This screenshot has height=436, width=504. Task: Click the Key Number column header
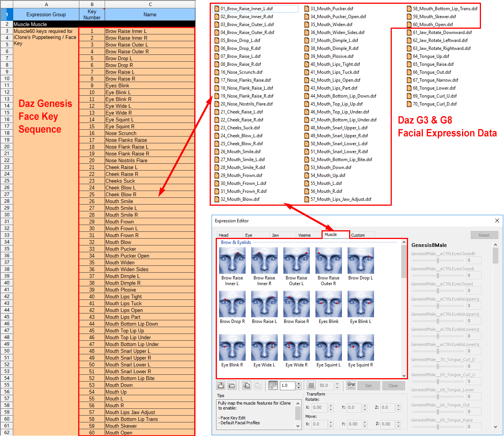click(x=92, y=14)
